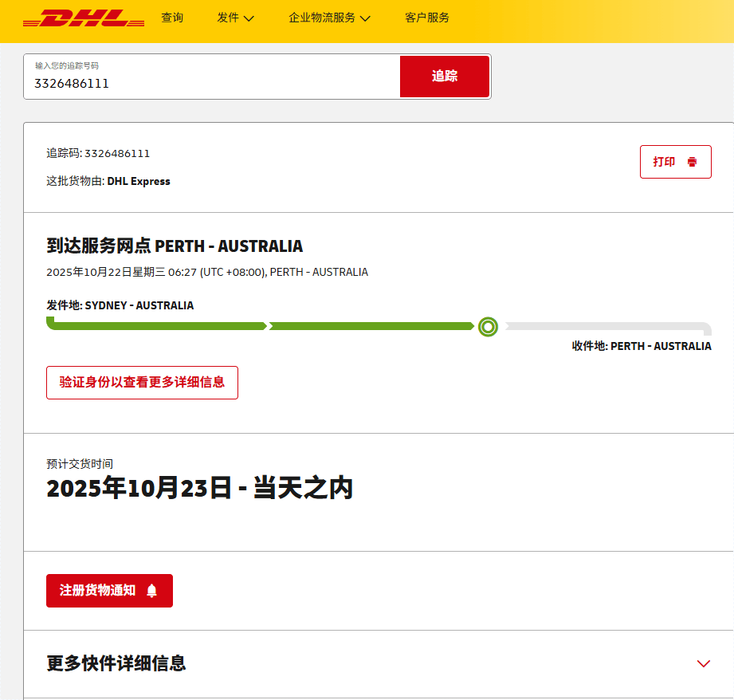Expand the 企业物流服务 dropdown menu
The height and width of the screenshot is (700, 734).
click(329, 18)
